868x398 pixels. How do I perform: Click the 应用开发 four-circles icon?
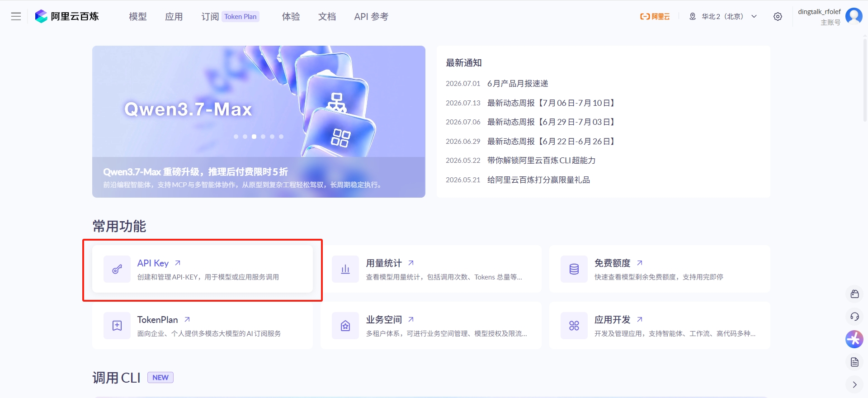tap(574, 326)
